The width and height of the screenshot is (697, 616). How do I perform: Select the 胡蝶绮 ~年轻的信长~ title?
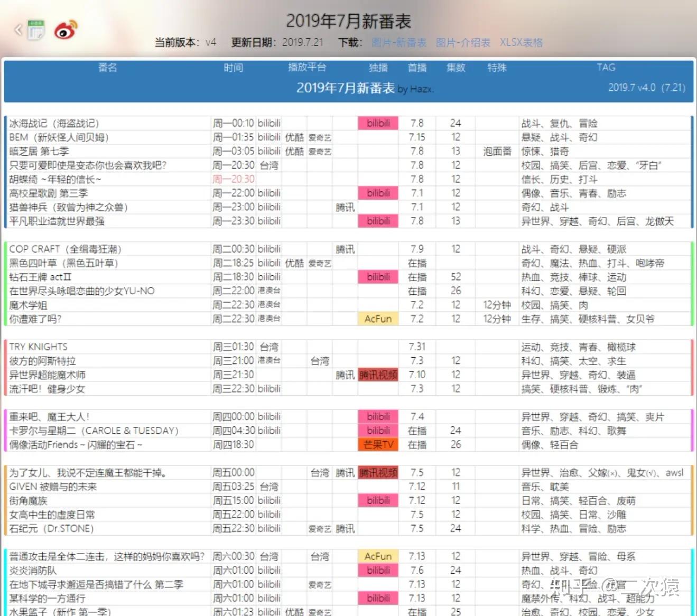tap(55, 179)
